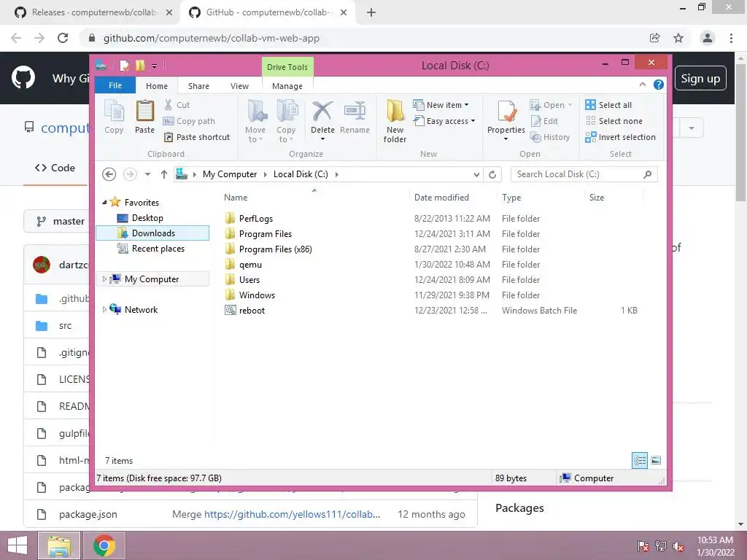Viewport: 747px width, 560px height.
Task: Click the Drive Tools contextual tab
Action: point(287,66)
